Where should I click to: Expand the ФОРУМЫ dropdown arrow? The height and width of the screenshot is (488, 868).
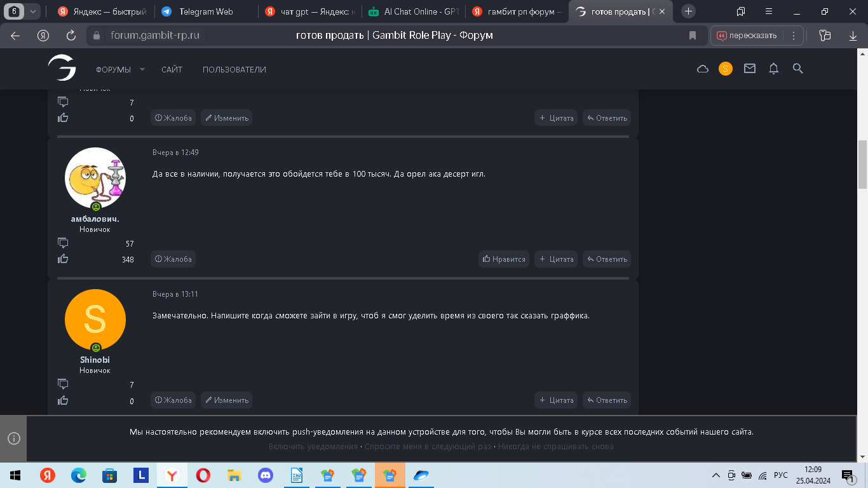[x=142, y=69]
